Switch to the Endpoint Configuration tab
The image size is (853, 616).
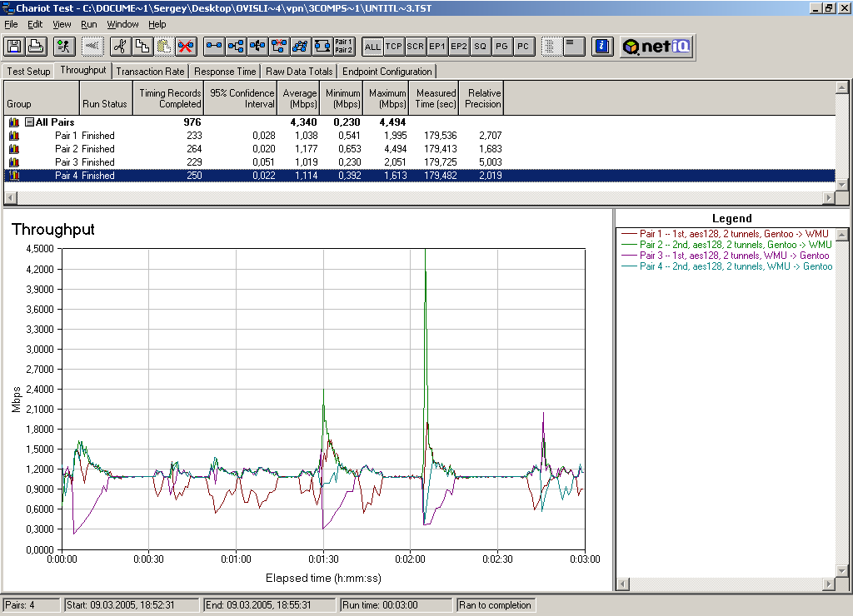coord(387,72)
